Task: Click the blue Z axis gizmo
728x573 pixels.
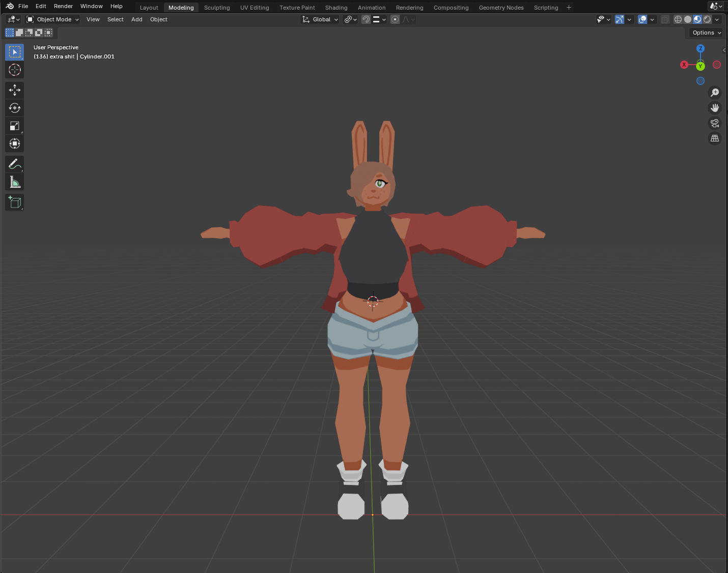Action: pos(701,48)
